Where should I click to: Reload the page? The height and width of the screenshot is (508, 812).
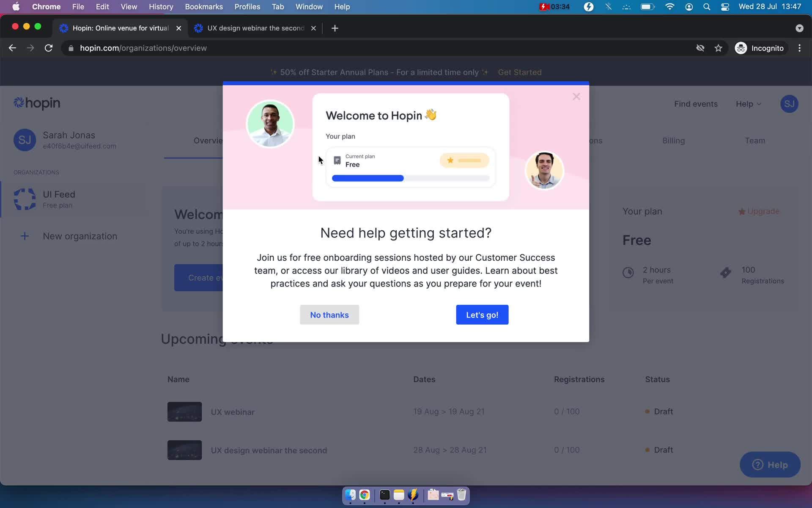tap(49, 48)
